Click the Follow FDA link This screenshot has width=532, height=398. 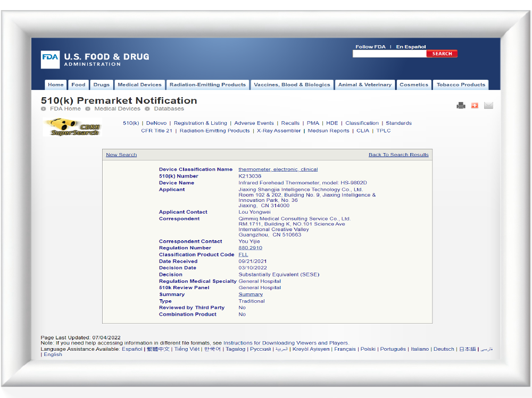point(370,47)
